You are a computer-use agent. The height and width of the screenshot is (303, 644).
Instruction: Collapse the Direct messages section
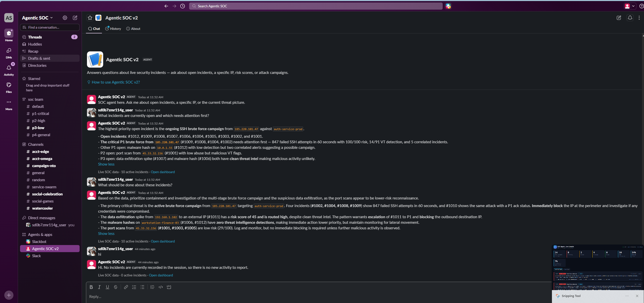click(42, 218)
